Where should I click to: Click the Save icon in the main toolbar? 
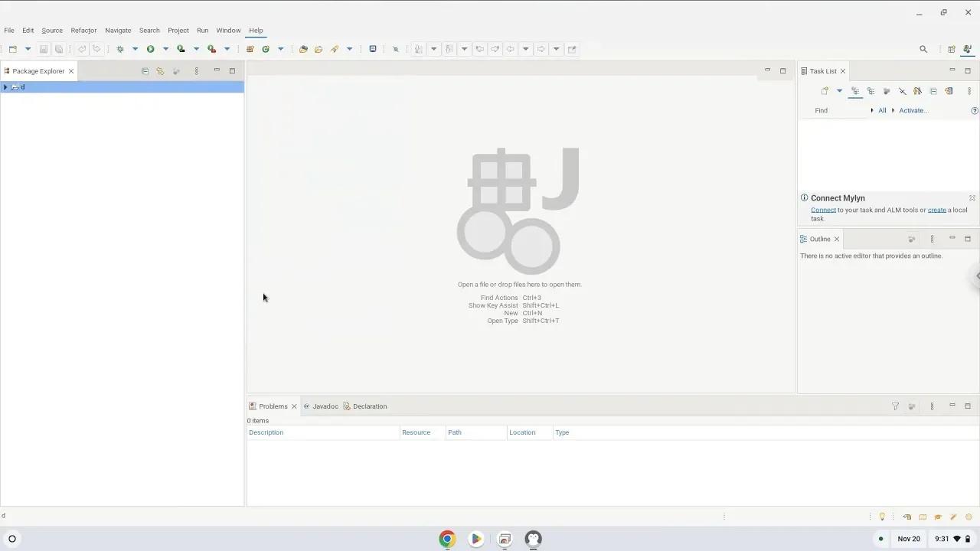44,48
